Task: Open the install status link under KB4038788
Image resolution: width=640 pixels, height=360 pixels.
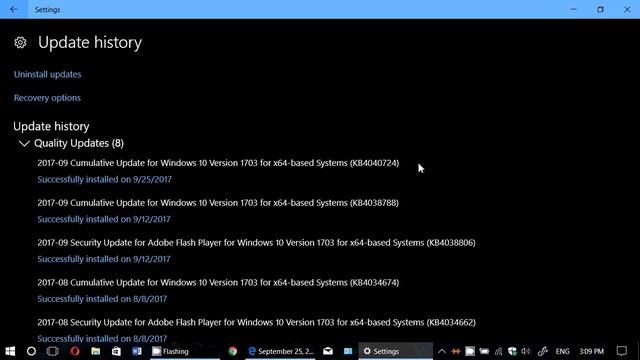Action: [x=104, y=219]
